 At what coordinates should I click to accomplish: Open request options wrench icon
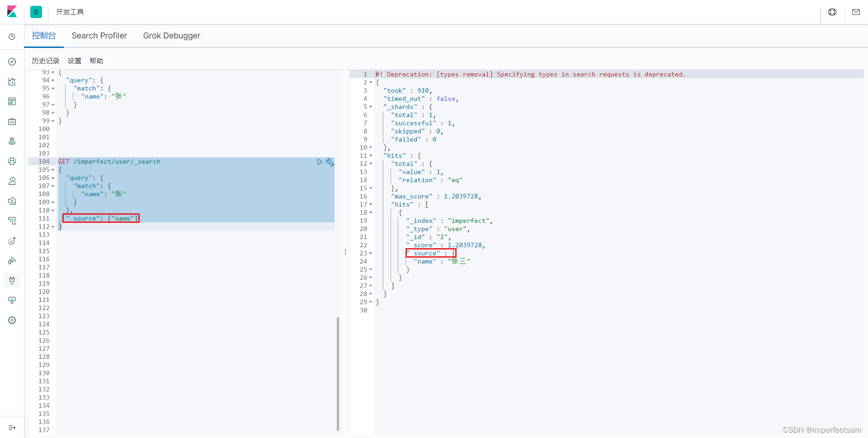click(x=330, y=162)
